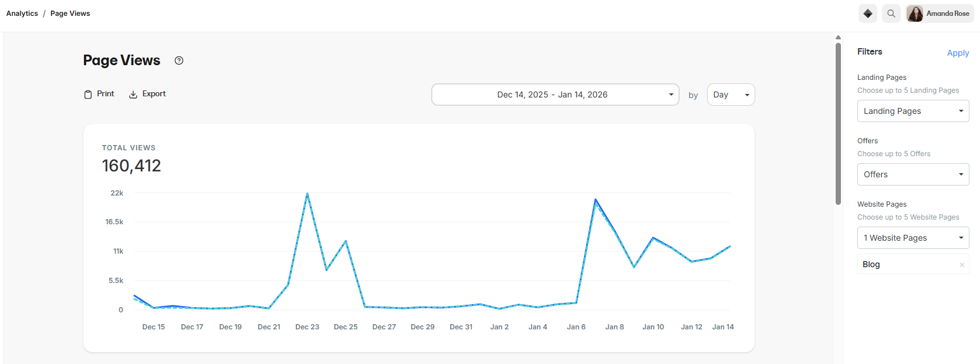Click the Export download icon

coord(133,95)
